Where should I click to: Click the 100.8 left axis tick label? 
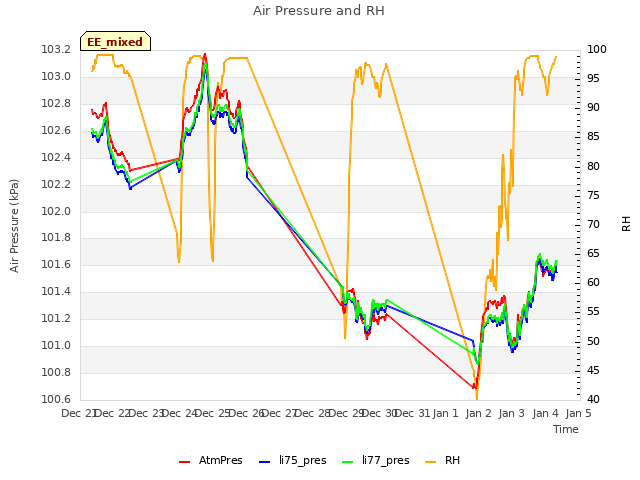pos(56,372)
